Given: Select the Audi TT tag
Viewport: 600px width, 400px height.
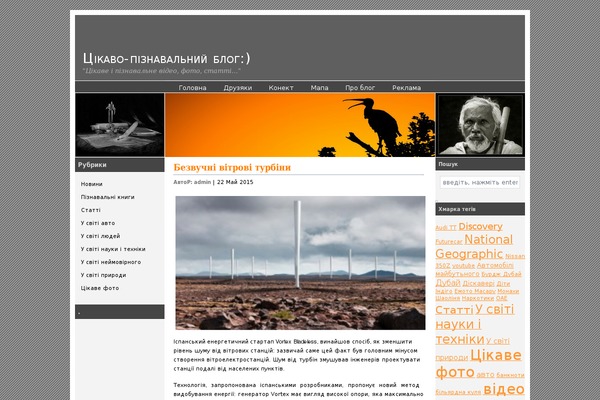Looking at the screenshot, I should (446, 228).
